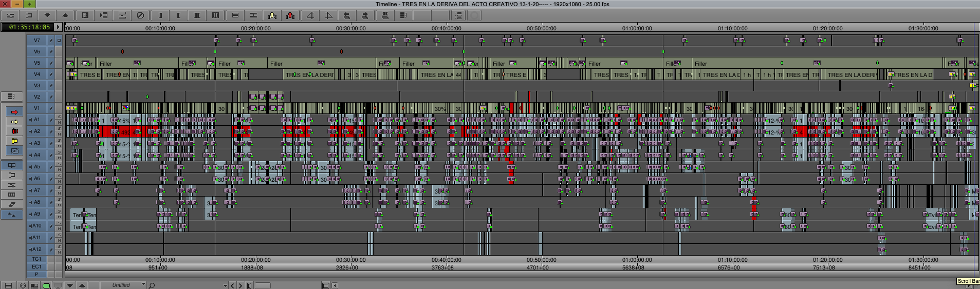Click the Clear Marks circle-slash icon
Screen dimensions: 980x289
140,15
